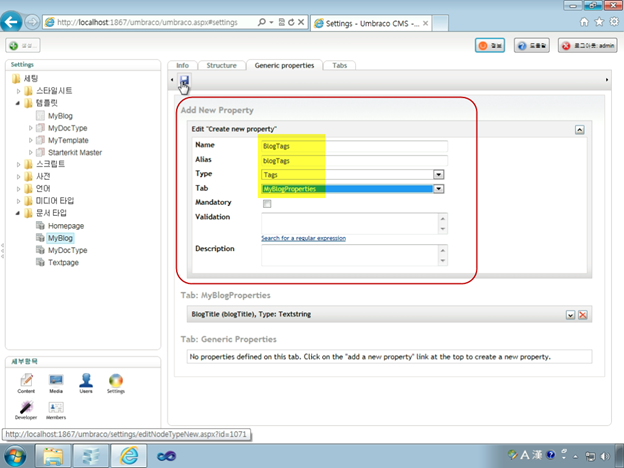Expand the Starterkit Master node
Screen dimensions: 624x468
pos(31,152)
